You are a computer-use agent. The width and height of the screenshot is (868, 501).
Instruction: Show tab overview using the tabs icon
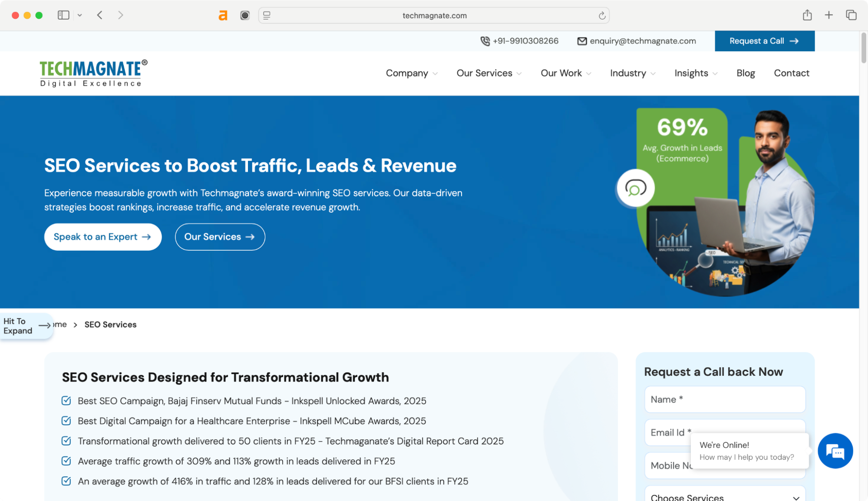point(850,15)
